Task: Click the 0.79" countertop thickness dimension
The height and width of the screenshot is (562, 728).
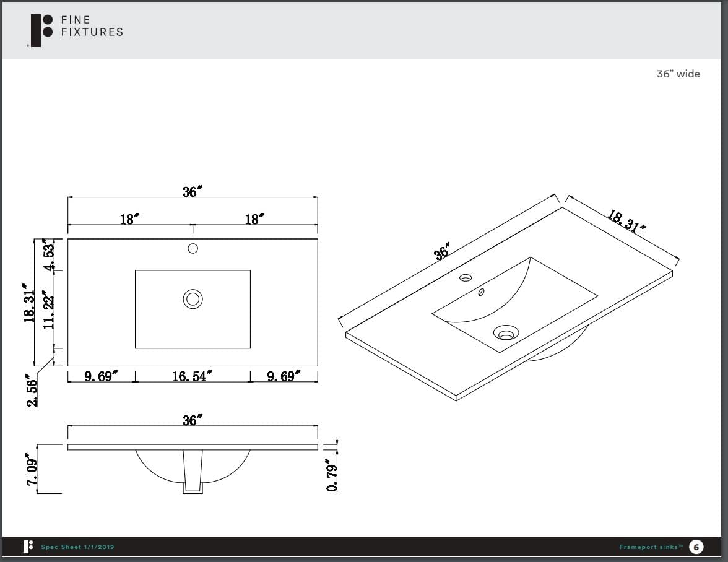Action: click(x=332, y=475)
